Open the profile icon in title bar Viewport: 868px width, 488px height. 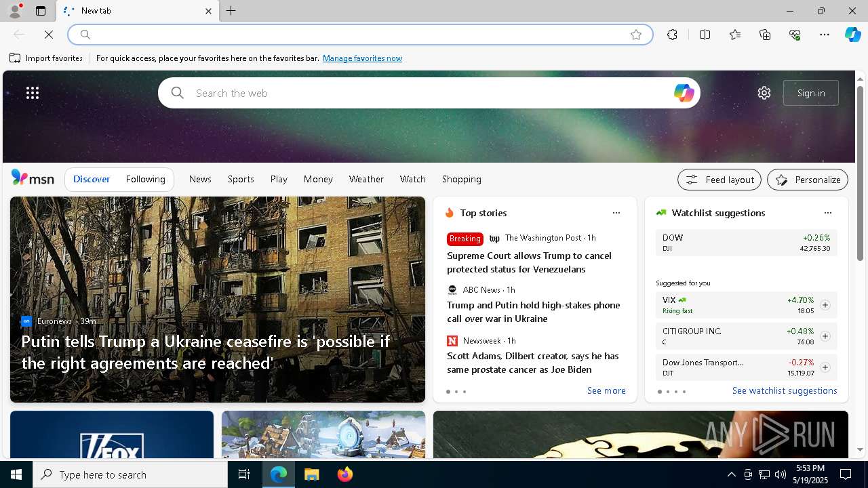point(14,11)
